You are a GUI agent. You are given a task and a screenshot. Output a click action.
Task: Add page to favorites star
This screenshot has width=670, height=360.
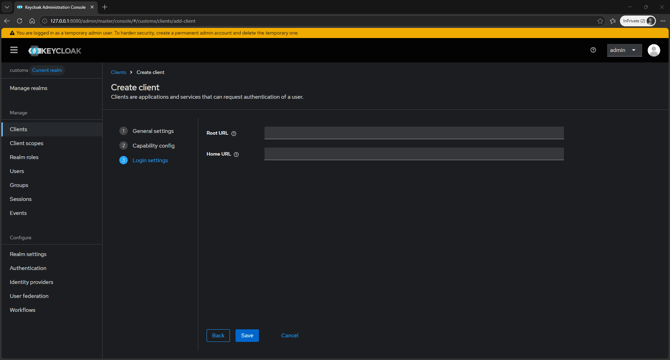tap(600, 21)
